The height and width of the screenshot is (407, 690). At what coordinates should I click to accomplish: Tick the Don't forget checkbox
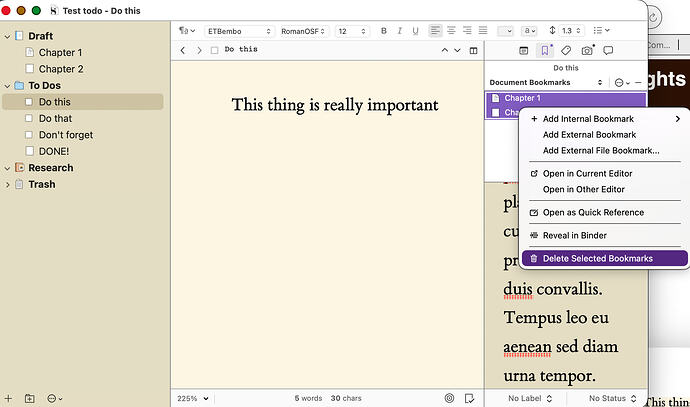29,135
